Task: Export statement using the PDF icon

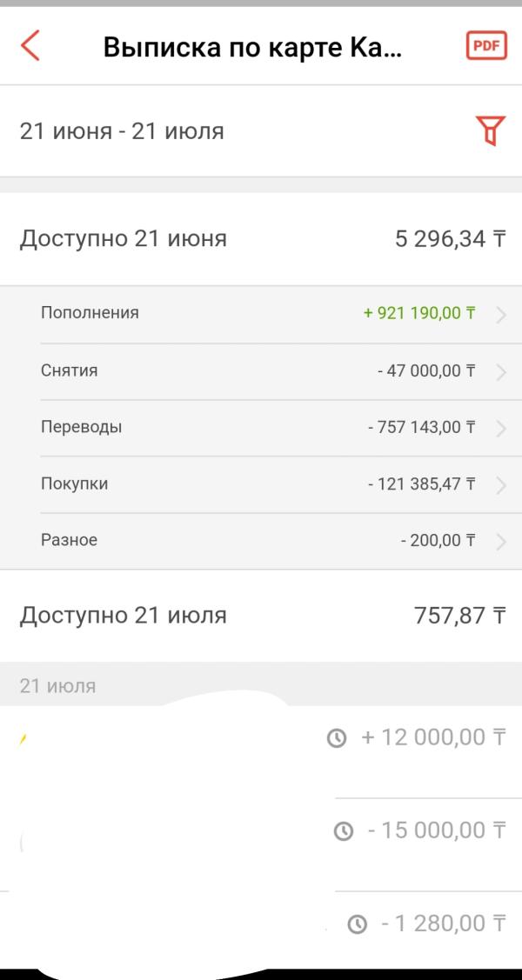Action: click(x=486, y=45)
